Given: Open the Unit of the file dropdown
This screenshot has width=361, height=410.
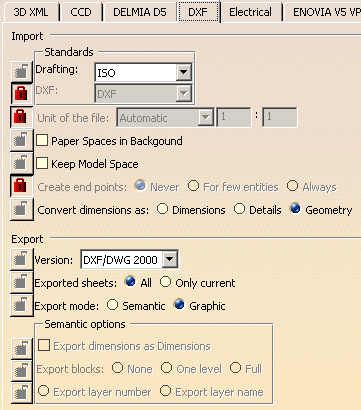Looking at the screenshot, I should (205, 117).
